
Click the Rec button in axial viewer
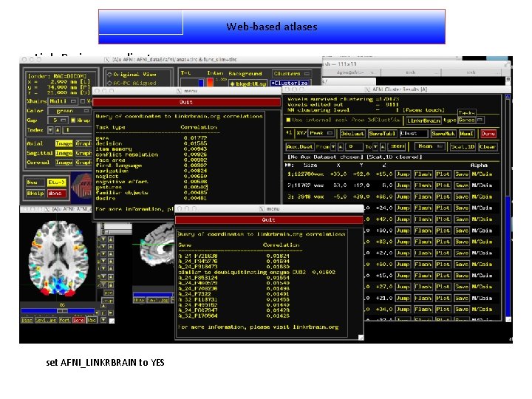[92, 320]
